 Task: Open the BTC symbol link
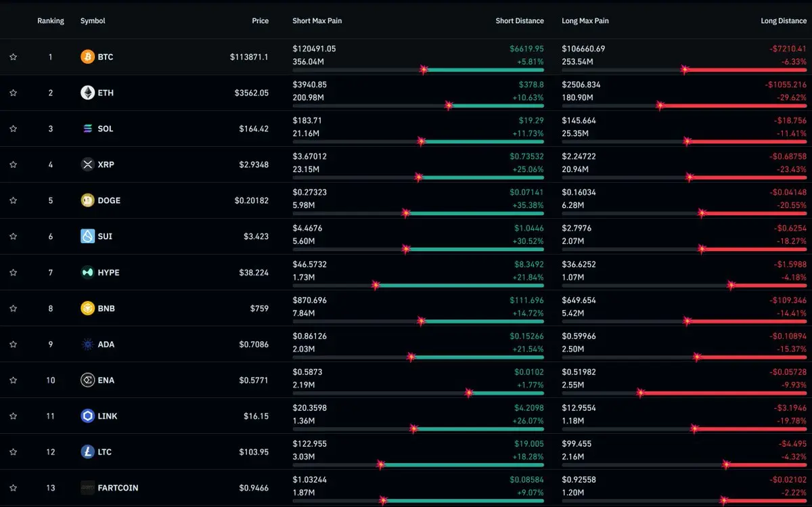point(106,57)
